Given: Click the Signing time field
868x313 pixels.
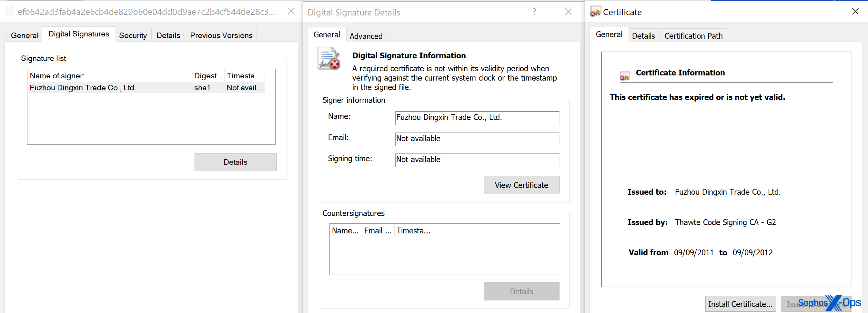Looking at the screenshot, I should pos(477,160).
